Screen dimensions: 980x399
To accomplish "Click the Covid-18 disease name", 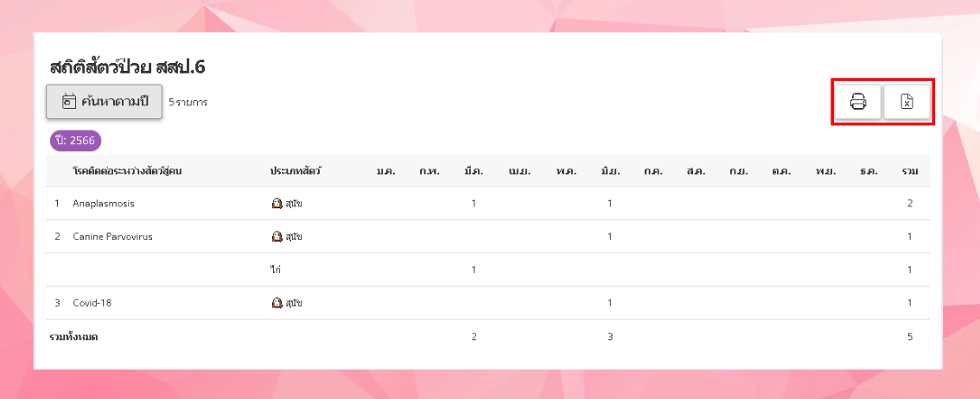I will click(92, 303).
